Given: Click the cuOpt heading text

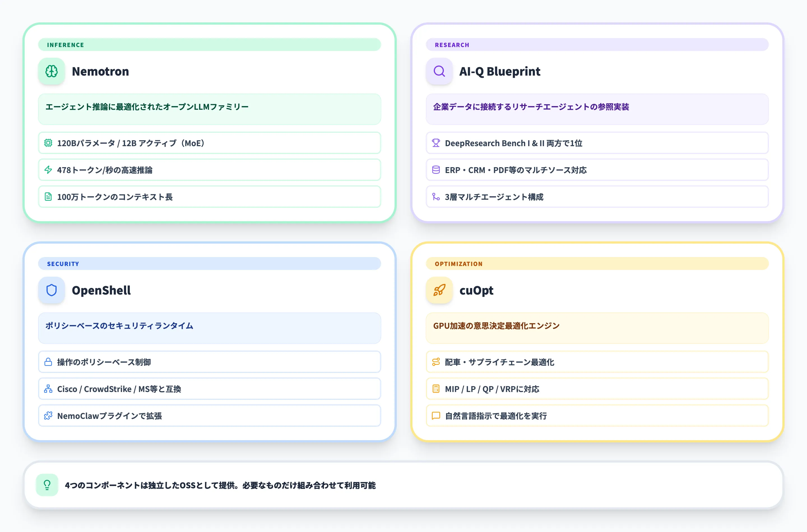Looking at the screenshot, I should (476, 290).
